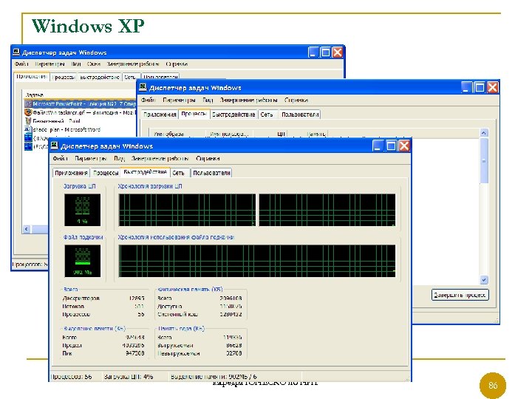Select Процессы tab in the back window

(64, 77)
